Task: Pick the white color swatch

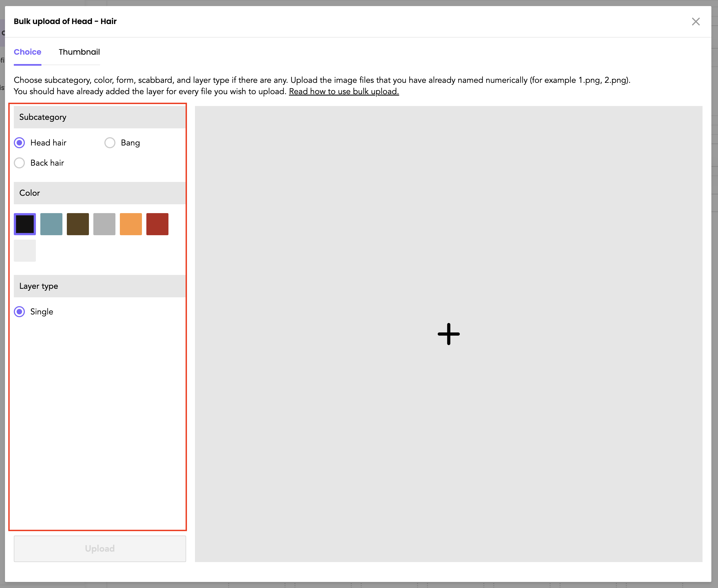Action: pos(25,251)
